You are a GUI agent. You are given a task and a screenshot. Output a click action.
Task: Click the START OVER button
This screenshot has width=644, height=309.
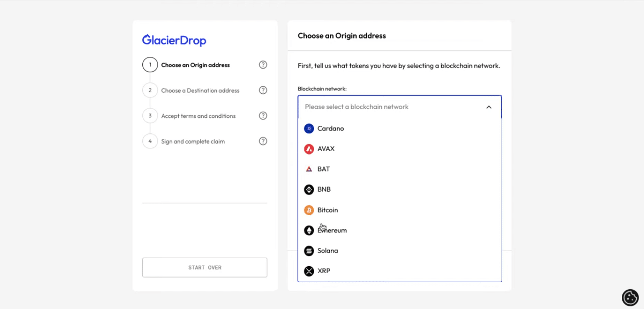point(205,268)
